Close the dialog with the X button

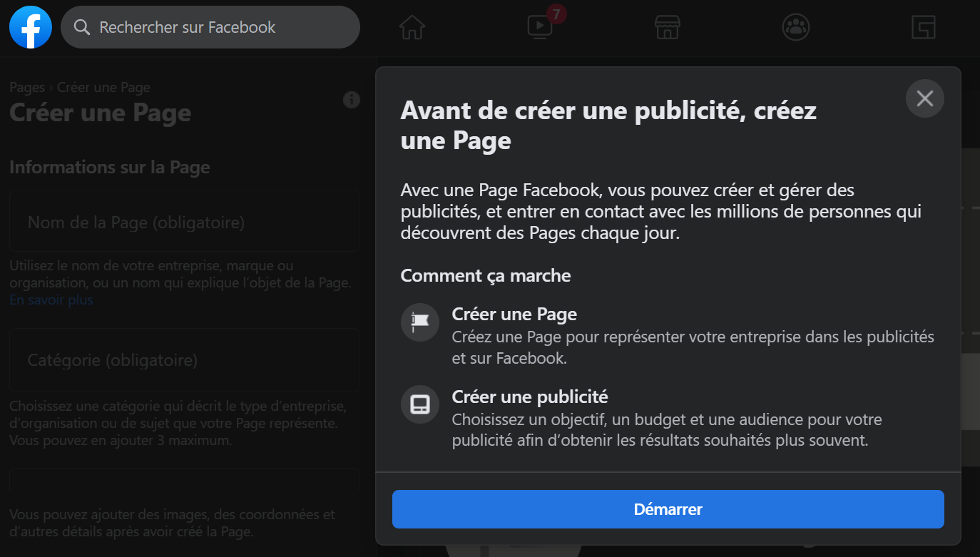[925, 98]
